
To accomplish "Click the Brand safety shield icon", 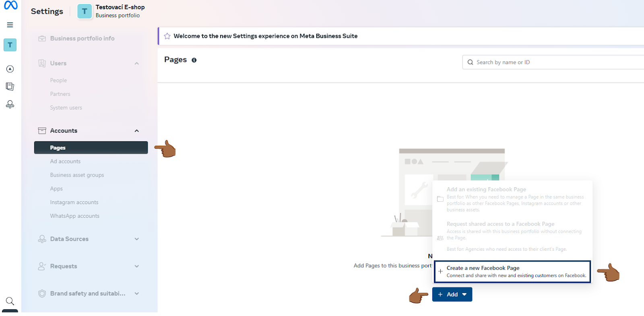I will 42,293.
